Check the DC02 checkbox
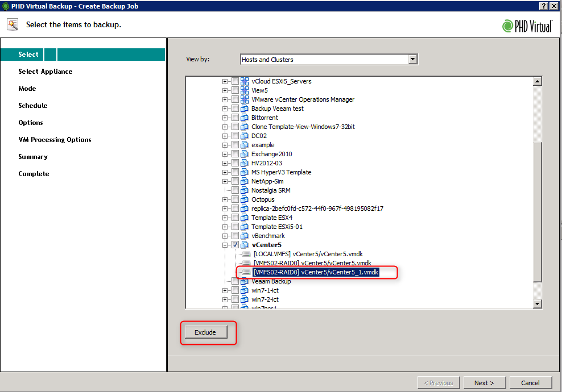562x392 pixels. point(235,136)
